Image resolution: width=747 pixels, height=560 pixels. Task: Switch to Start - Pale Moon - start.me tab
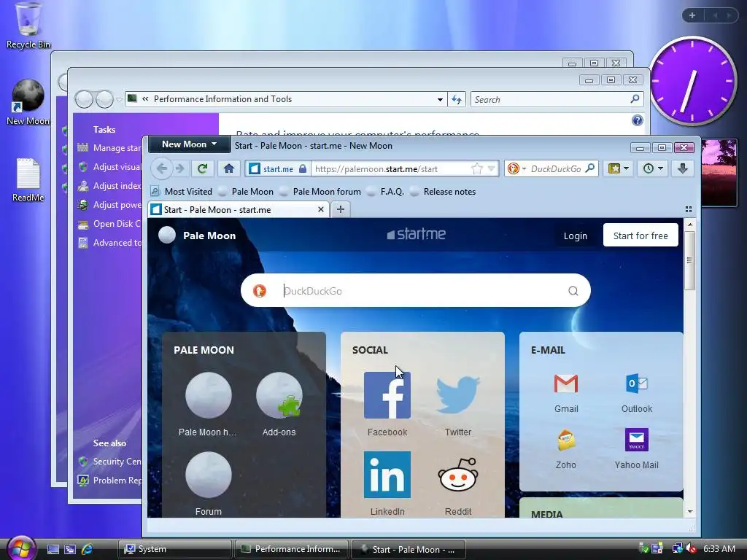coord(239,209)
